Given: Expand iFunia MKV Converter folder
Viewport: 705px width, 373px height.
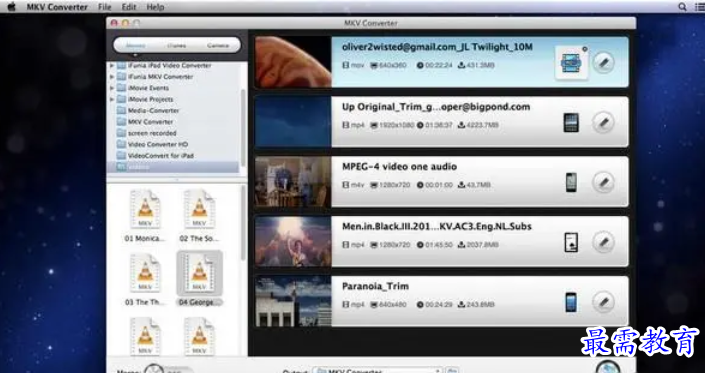Looking at the screenshot, I should (112, 77).
